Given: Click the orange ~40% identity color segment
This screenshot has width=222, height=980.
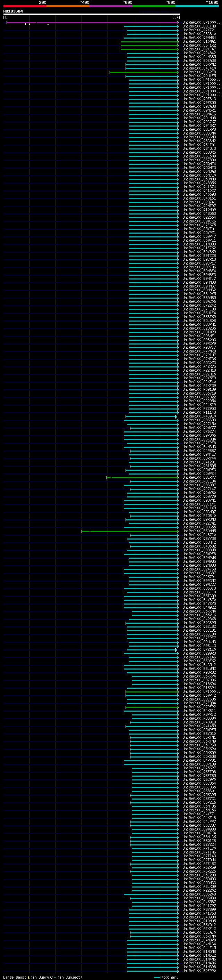Looking at the screenshot, I should click(x=68, y=6).
